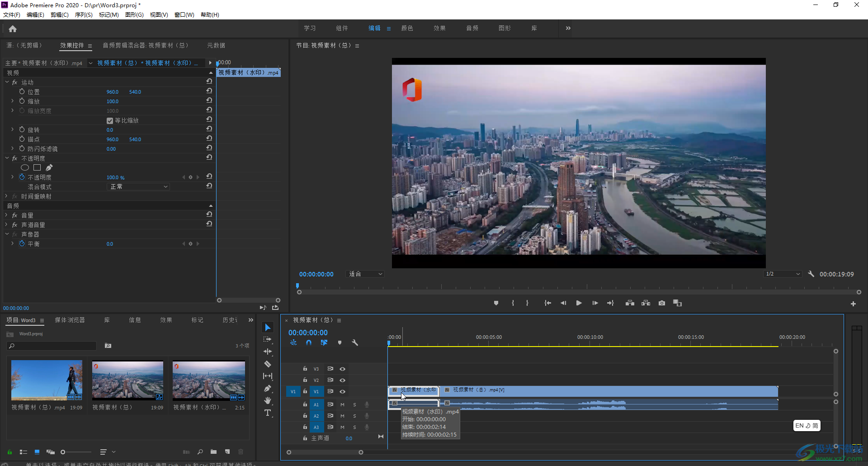Screen dimensions: 868x466
Task: Toggle V1 track visibility eye
Action: pos(343,392)
